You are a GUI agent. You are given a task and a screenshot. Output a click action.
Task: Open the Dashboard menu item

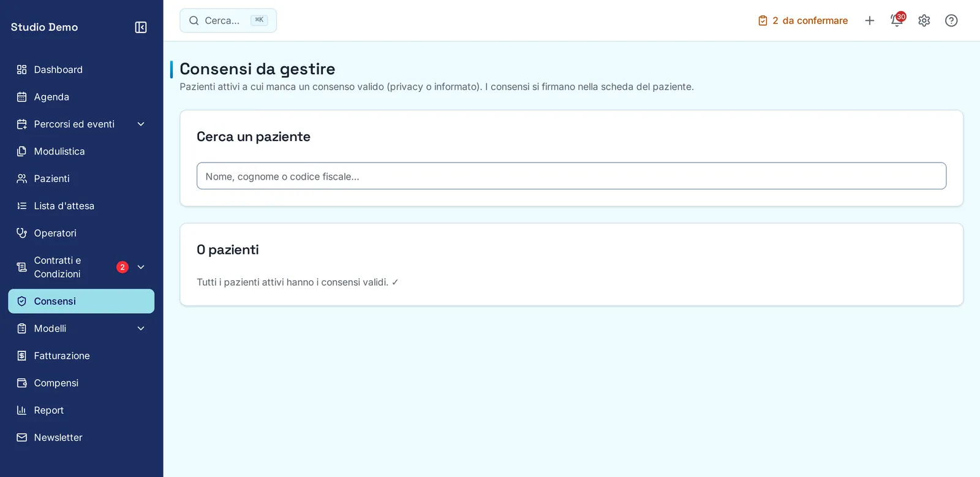81,70
